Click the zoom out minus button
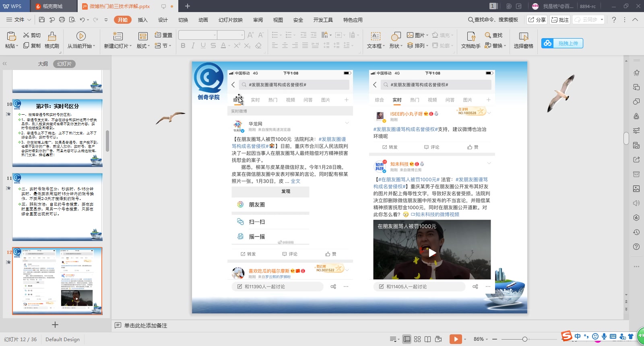The image size is (644, 346). [x=495, y=339]
